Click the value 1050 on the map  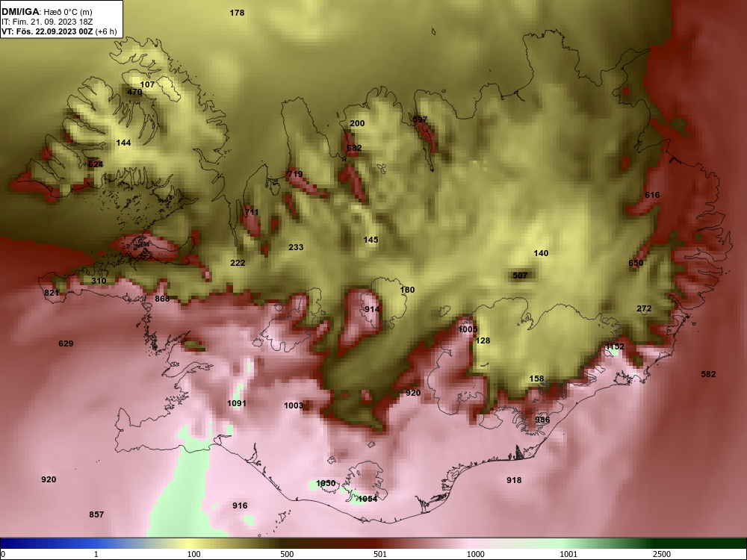tap(326, 484)
